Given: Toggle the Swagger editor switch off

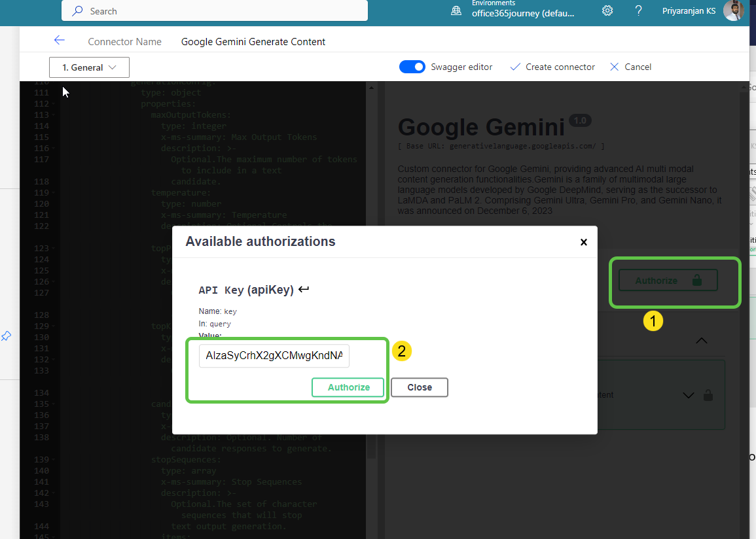Looking at the screenshot, I should 412,66.
